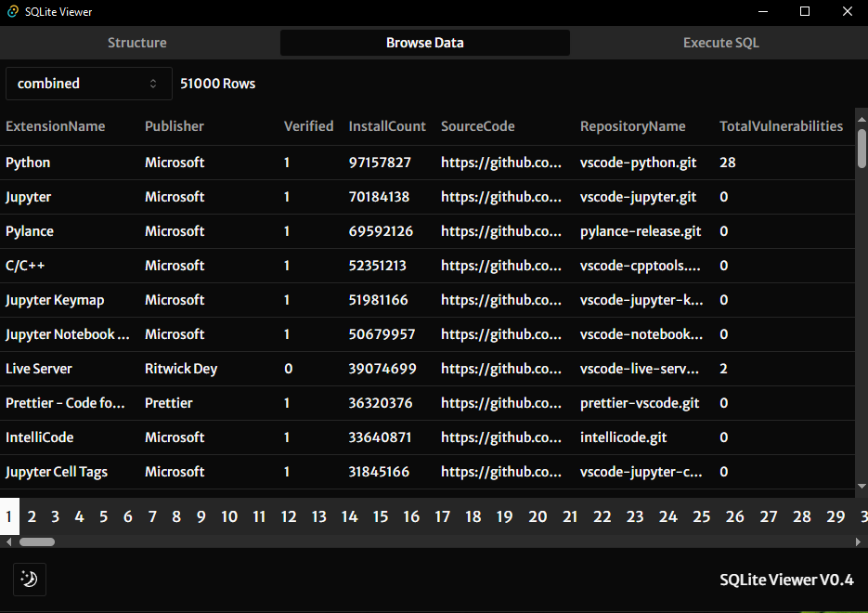Click prettier-vscode.git repository cell

[640, 403]
